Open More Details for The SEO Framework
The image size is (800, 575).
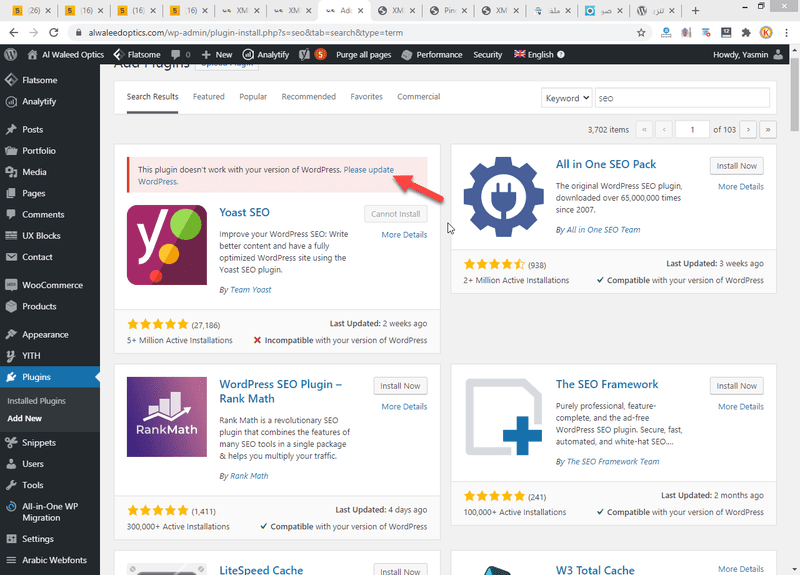741,407
